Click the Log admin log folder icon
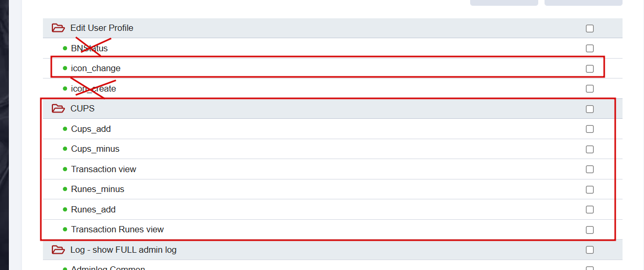Viewport: 644px width, 270px height. [58, 250]
